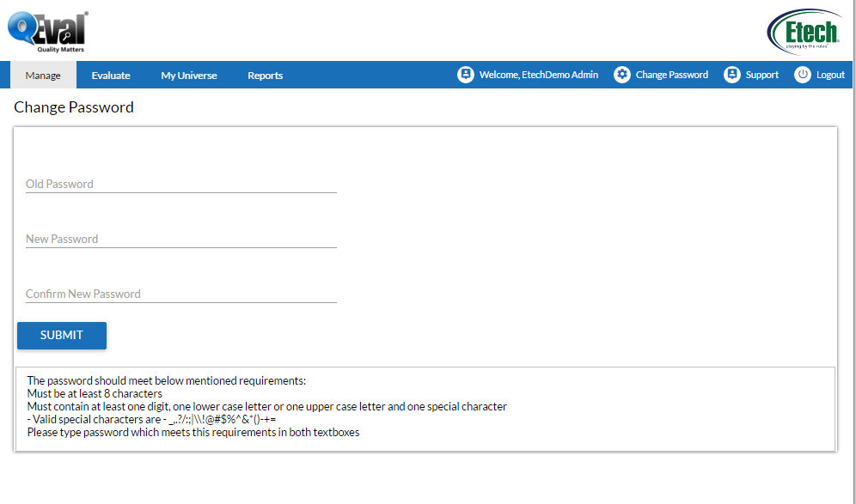Open the Manage tab
The width and height of the screenshot is (856, 504).
[43, 76]
